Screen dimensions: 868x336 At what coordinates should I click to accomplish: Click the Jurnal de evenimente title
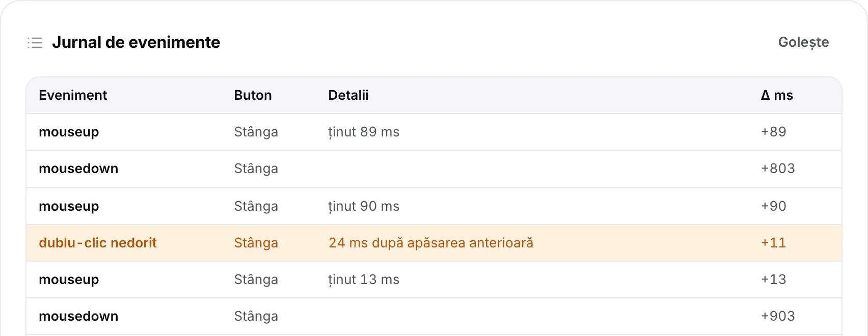136,42
